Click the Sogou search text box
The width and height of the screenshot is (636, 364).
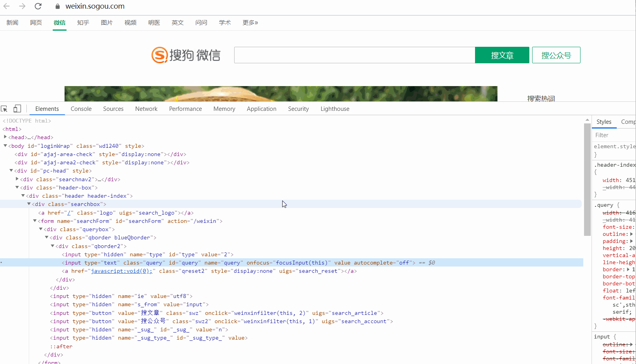pyautogui.click(x=355, y=55)
